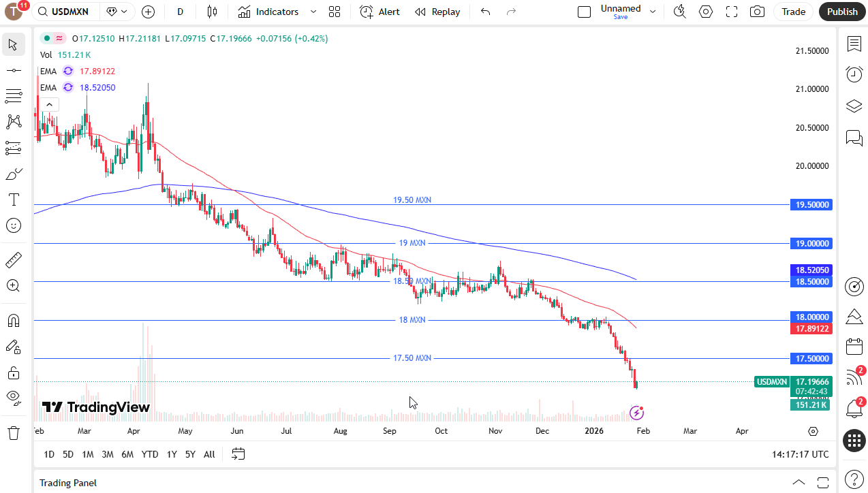Viewport: 868px width, 493px height.
Task: Select the patterns drawing tool
Action: 13,122
